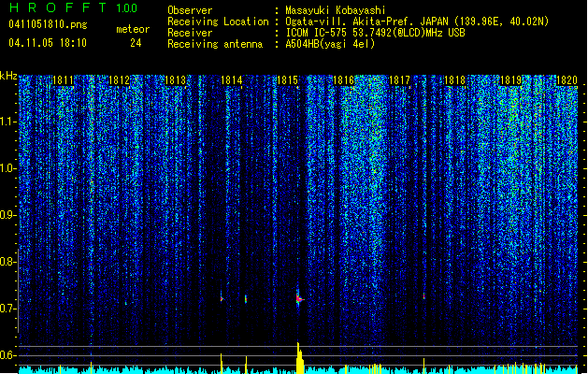Click the strongest meteor echo near 1815

point(299,298)
